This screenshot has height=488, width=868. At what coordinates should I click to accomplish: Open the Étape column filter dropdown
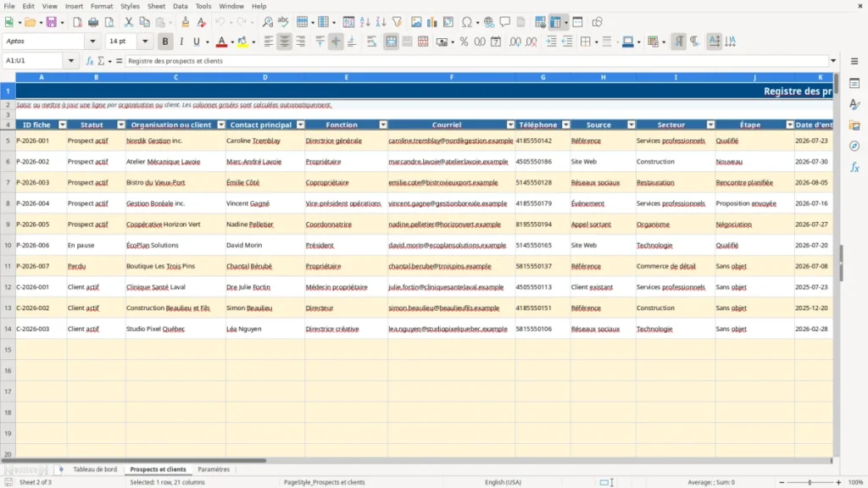pyautogui.click(x=790, y=125)
